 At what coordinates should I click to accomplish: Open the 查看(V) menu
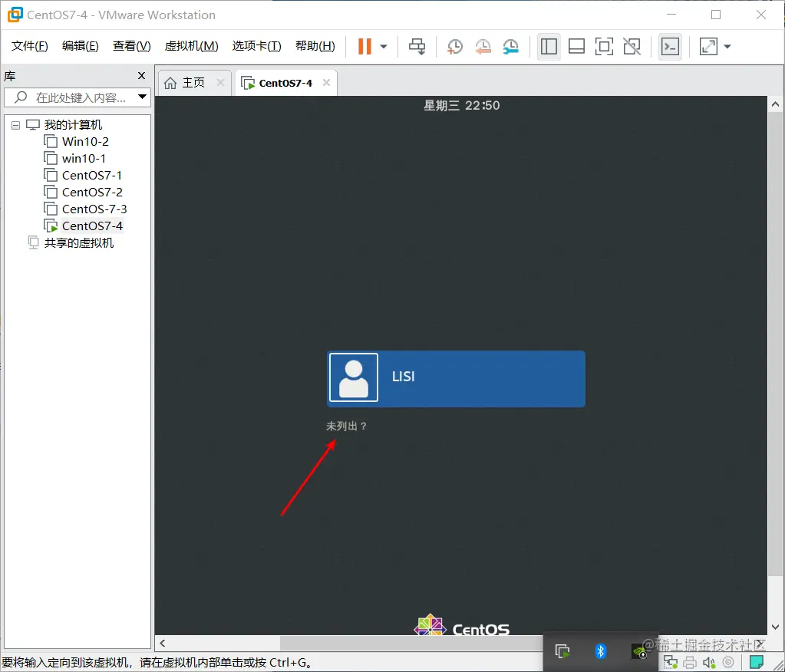pyautogui.click(x=132, y=46)
